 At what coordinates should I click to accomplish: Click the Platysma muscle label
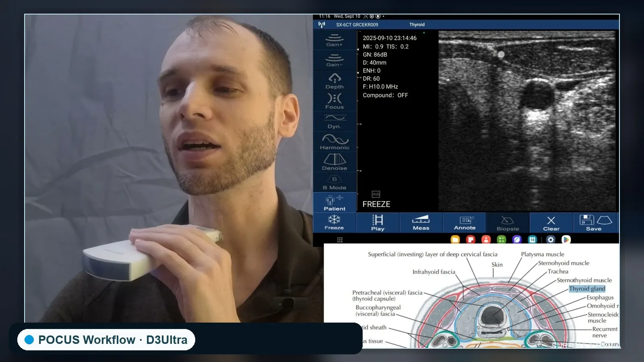coord(543,254)
